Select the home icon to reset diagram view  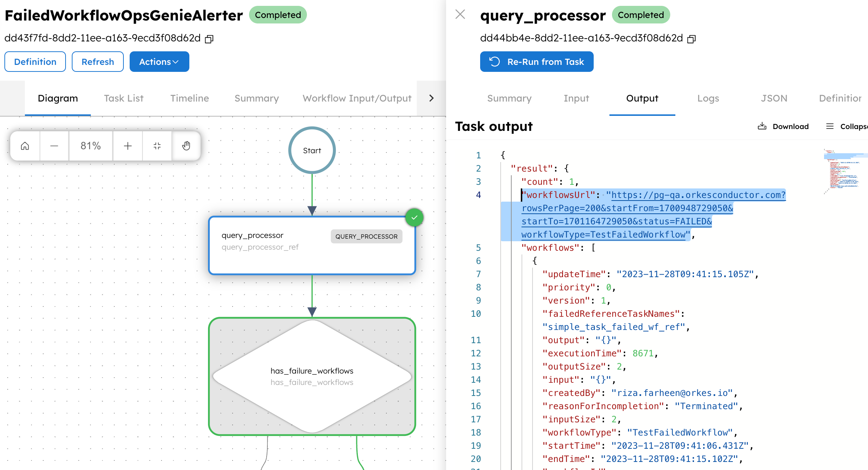(x=25, y=146)
